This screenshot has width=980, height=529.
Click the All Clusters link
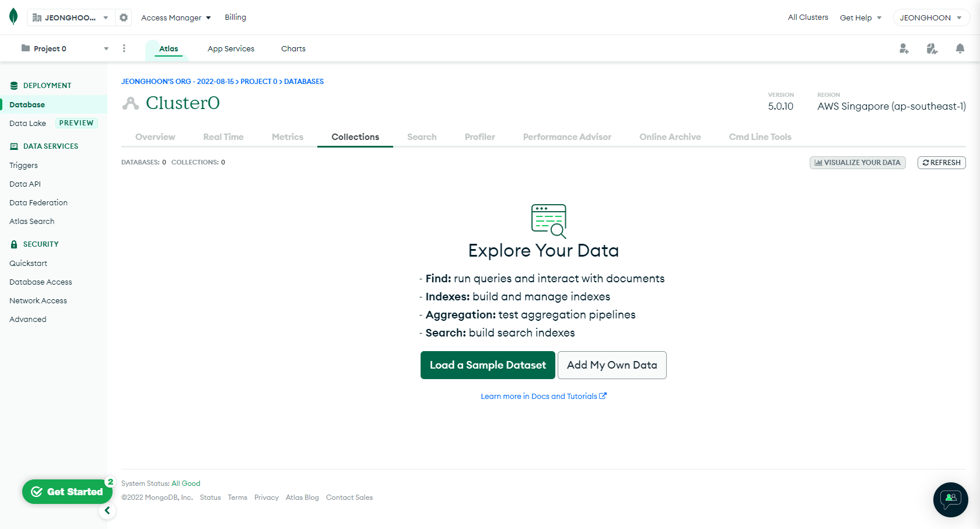pos(808,17)
